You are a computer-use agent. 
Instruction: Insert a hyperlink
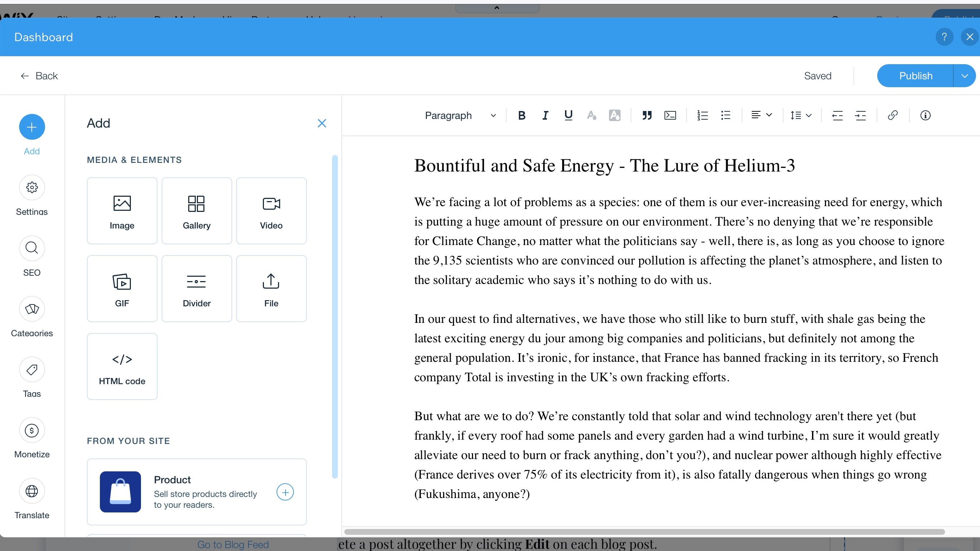point(893,115)
